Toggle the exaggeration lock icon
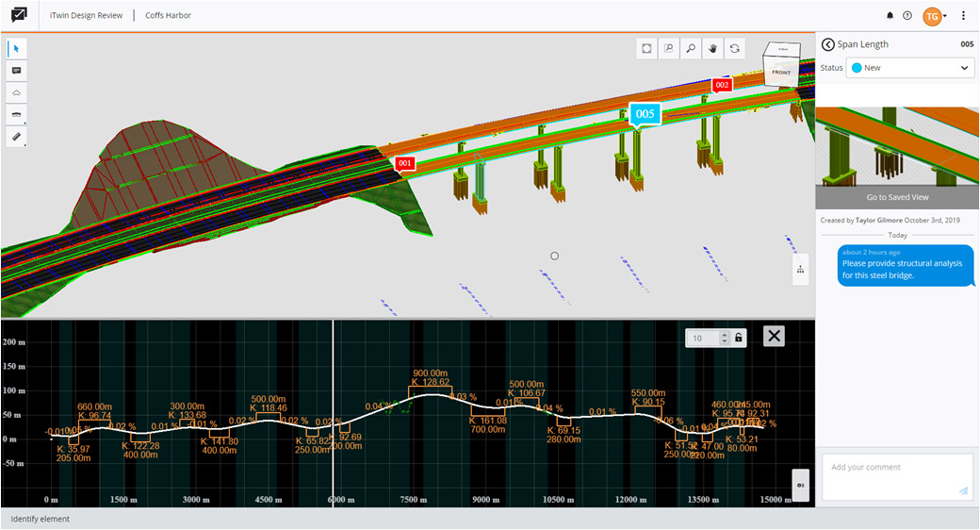The height and width of the screenshot is (530, 980). click(739, 338)
